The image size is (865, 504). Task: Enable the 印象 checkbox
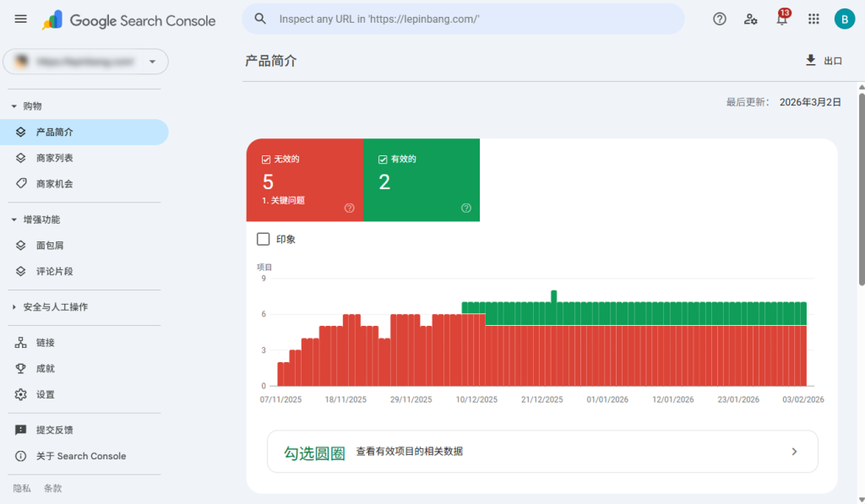click(x=264, y=240)
